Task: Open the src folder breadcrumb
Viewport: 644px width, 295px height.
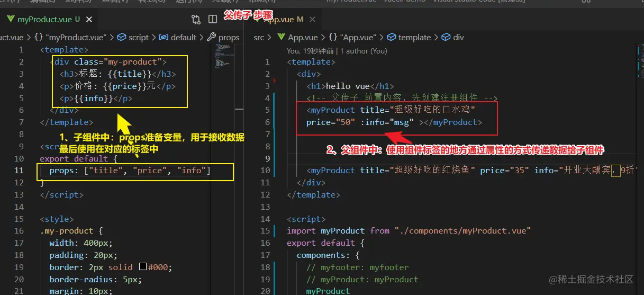Action: pos(259,38)
